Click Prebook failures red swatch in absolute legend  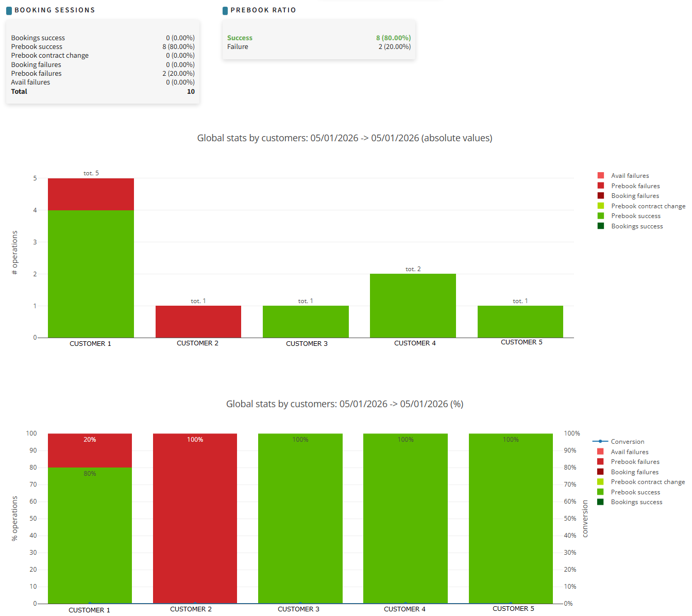click(x=601, y=186)
